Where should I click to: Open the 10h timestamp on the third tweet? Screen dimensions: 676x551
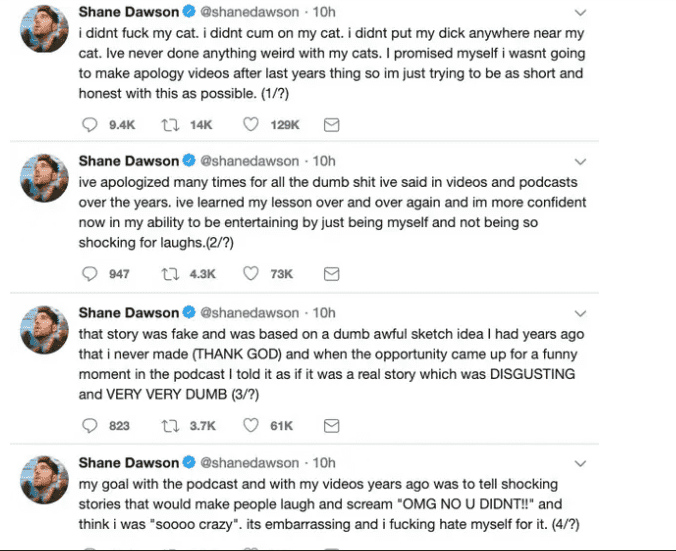click(x=324, y=313)
